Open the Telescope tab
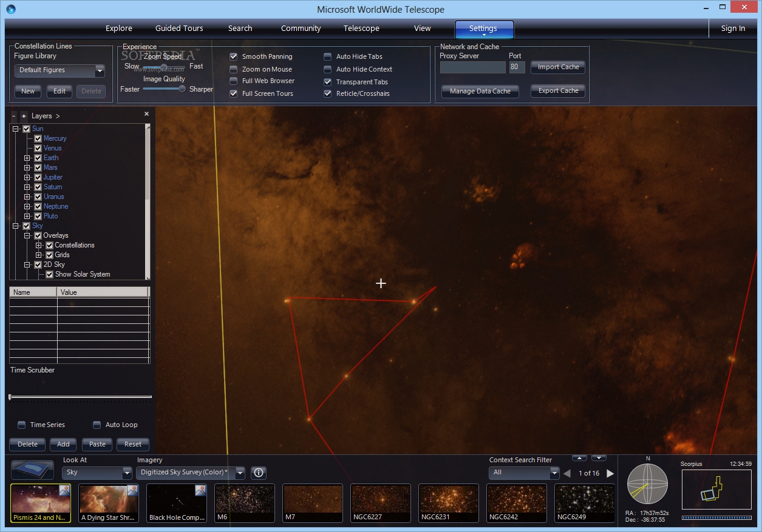 click(x=361, y=29)
